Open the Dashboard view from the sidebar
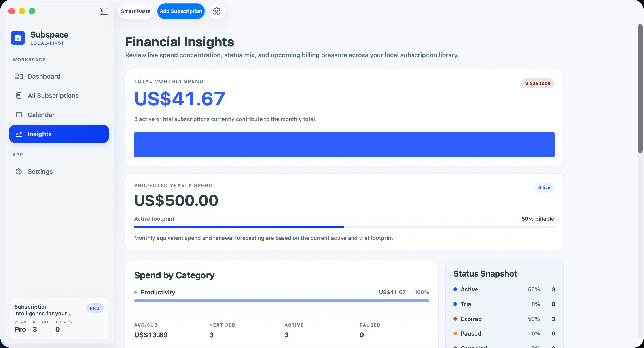Image resolution: width=644 pixels, height=348 pixels. 44,76
